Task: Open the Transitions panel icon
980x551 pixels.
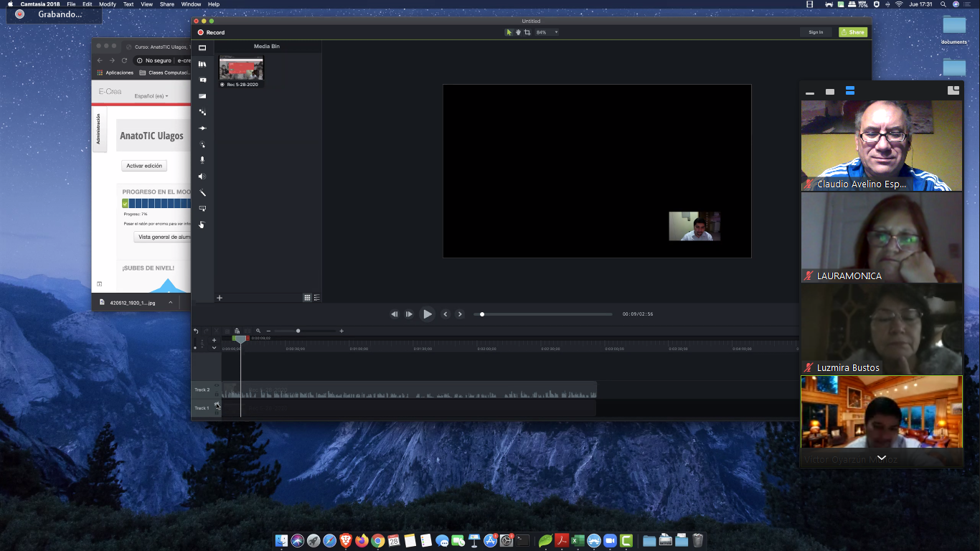Action: [x=202, y=96]
